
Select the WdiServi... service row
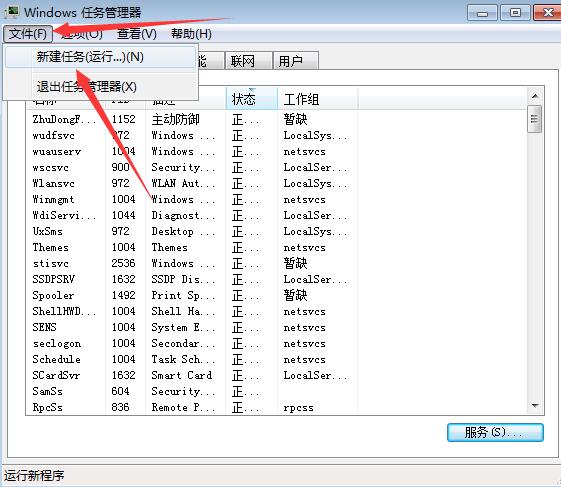point(192,215)
